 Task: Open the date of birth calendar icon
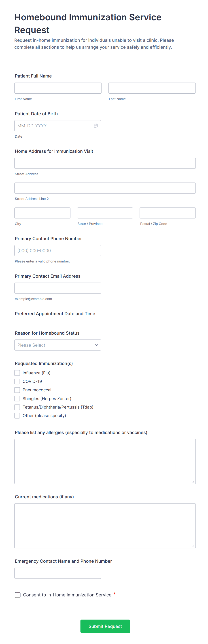point(96,126)
